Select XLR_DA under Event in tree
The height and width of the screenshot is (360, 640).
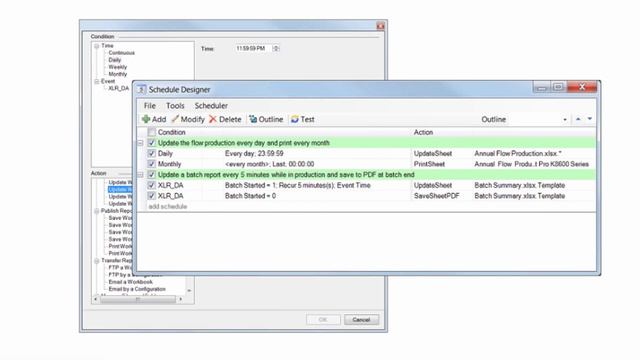(118, 88)
